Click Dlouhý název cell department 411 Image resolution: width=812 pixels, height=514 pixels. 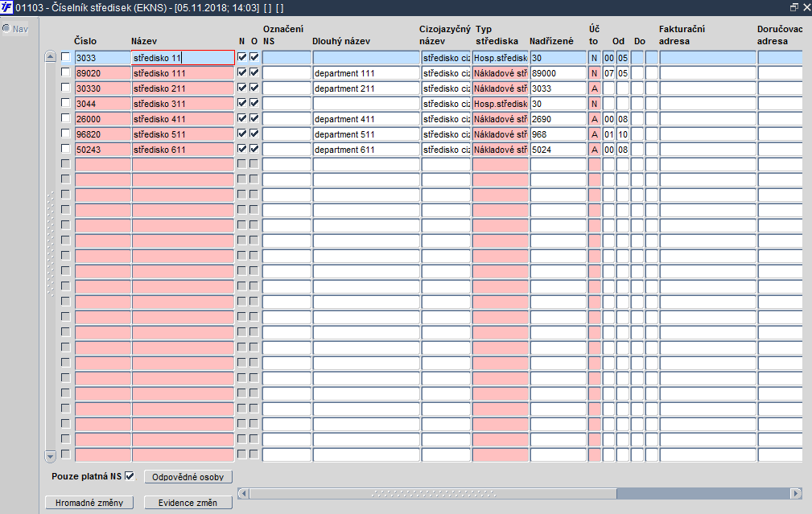pyautogui.click(x=366, y=119)
